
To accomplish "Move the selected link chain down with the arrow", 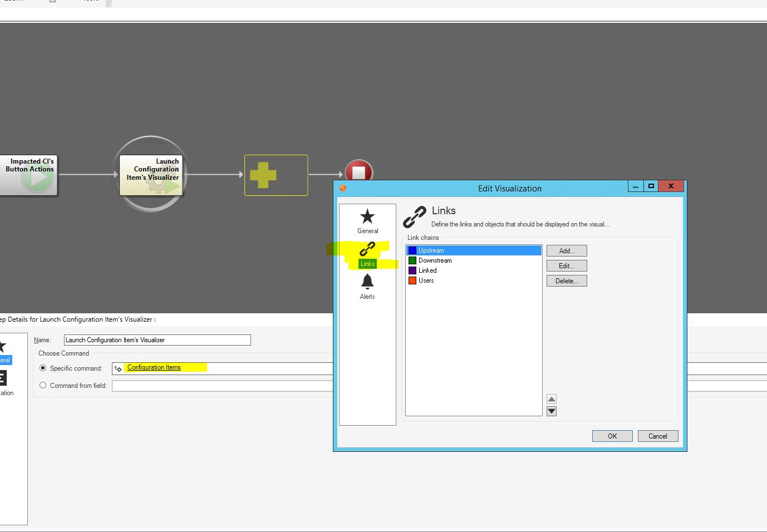I will click(x=552, y=411).
